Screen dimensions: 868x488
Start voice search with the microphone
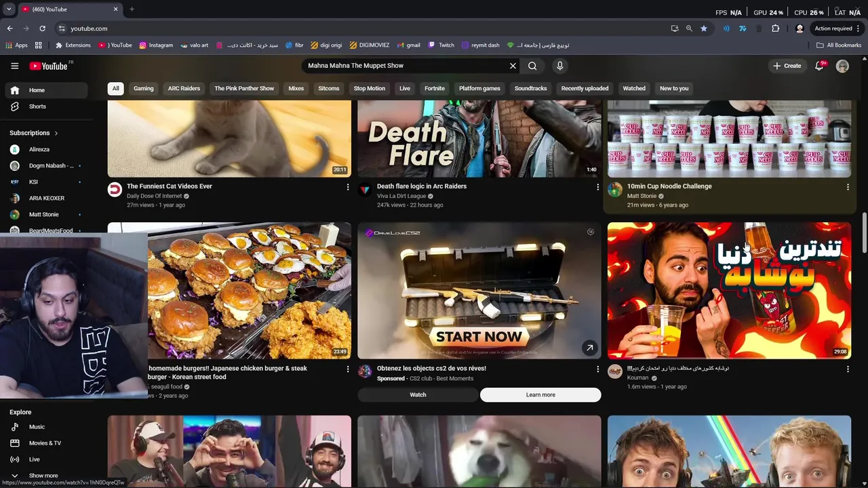[x=559, y=66]
